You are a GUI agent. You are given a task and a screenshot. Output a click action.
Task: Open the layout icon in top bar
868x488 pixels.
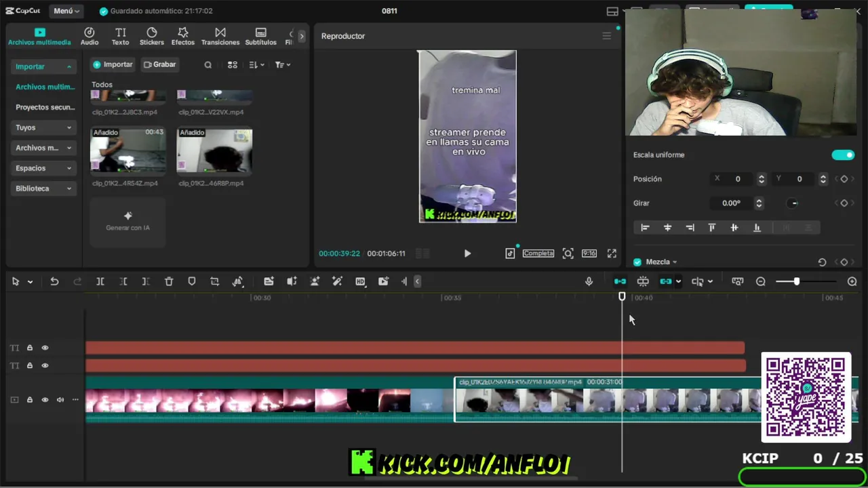[612, 12]
